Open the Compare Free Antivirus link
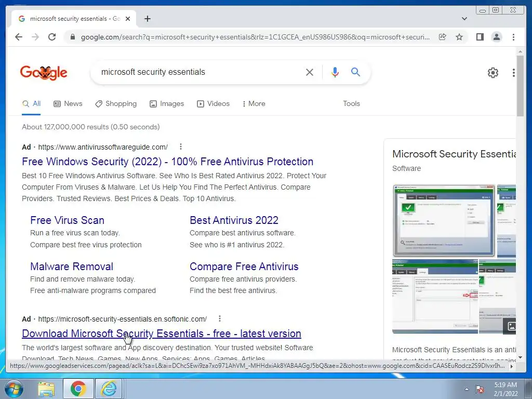 244,267
